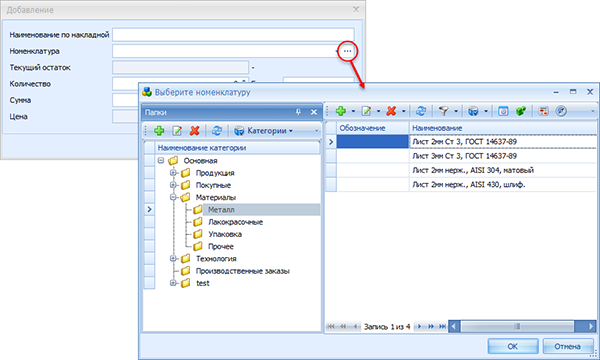Expand the Покупные folder
600x360 pixels.
click(173, 185)
